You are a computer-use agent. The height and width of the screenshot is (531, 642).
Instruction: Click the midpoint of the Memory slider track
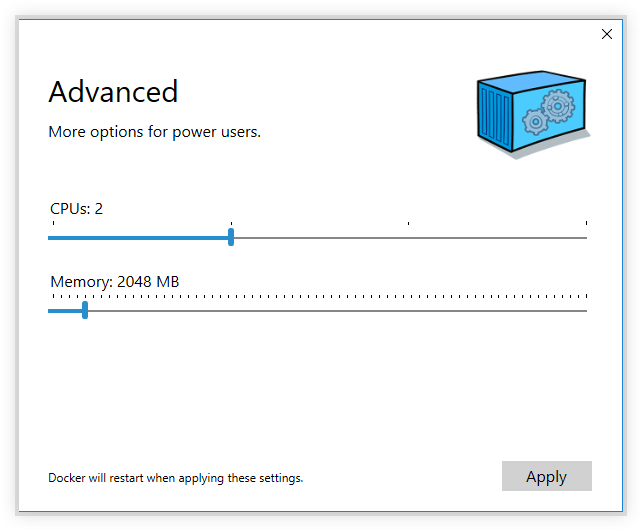[x=318, y=310]
